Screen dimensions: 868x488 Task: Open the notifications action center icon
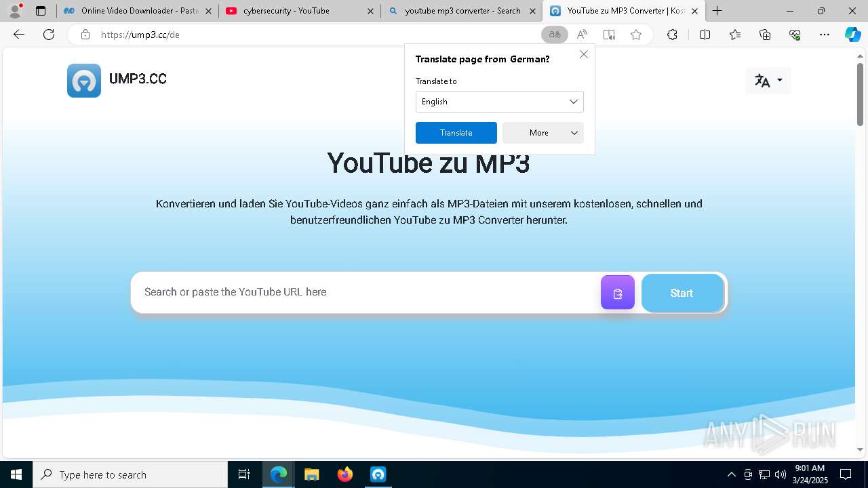pyautogui.click(x=846, y=474)
